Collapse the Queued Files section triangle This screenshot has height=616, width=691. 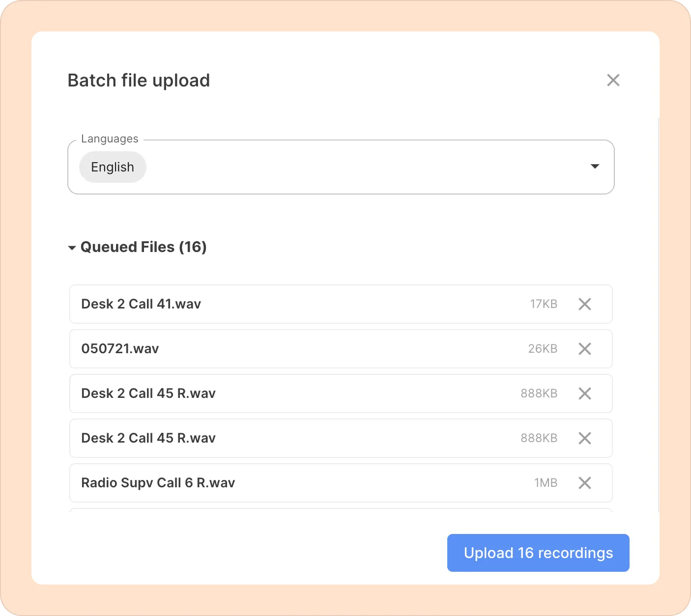point(72,248)
